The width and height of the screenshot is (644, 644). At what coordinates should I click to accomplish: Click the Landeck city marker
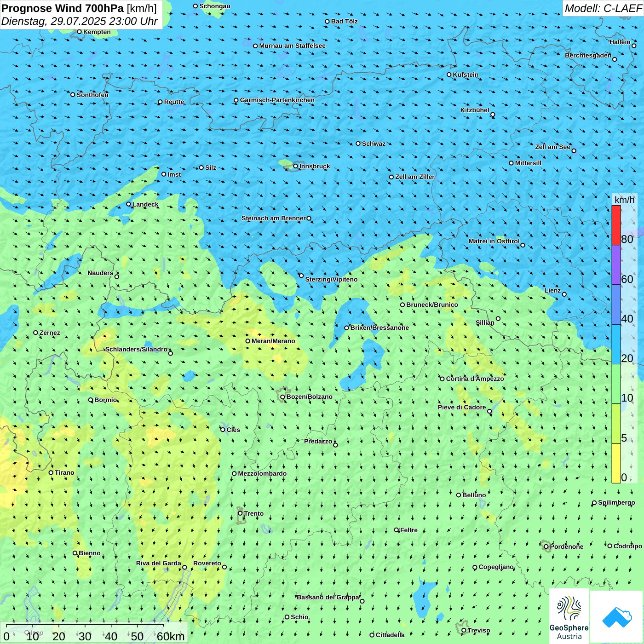pos(129,204)
